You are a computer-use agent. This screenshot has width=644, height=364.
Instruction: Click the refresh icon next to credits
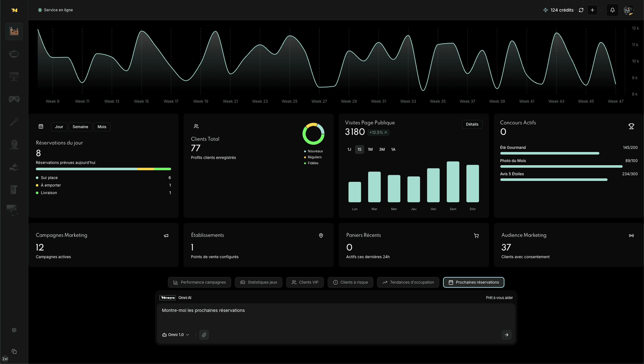pos(581,10)
